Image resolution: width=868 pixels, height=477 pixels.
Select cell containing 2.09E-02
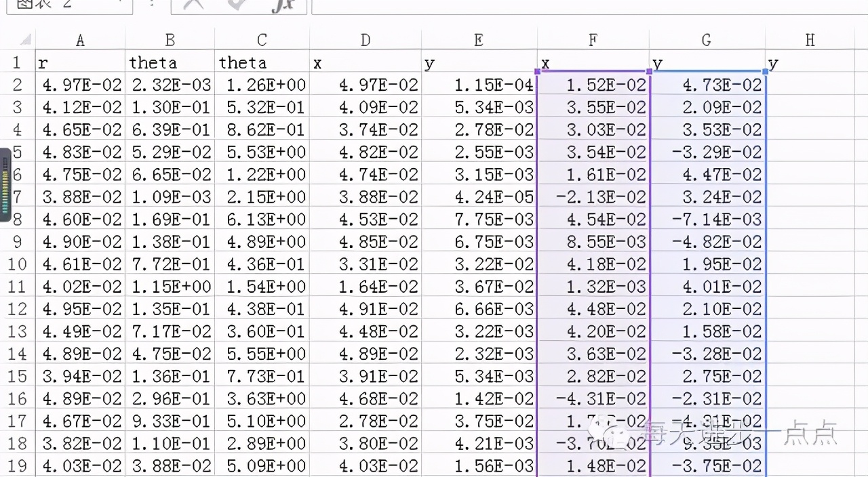(x=707, y=107)
